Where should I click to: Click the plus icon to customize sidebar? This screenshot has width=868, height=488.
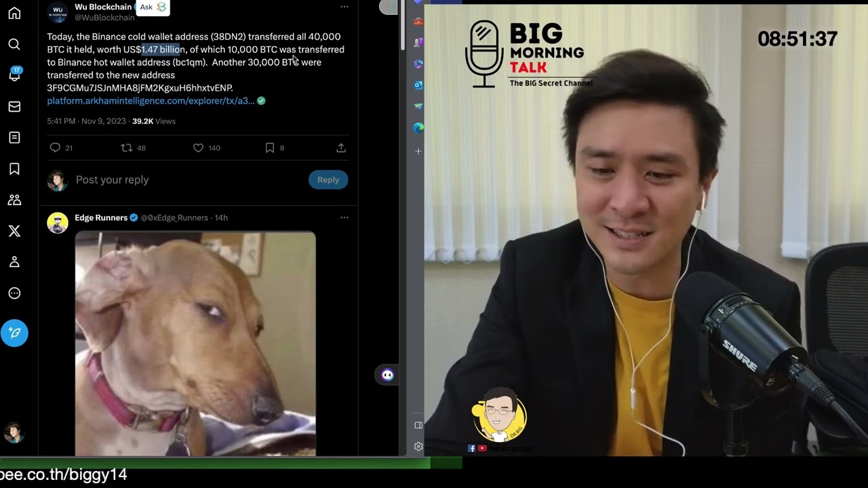pyautogui.click(x=418, y=151)
